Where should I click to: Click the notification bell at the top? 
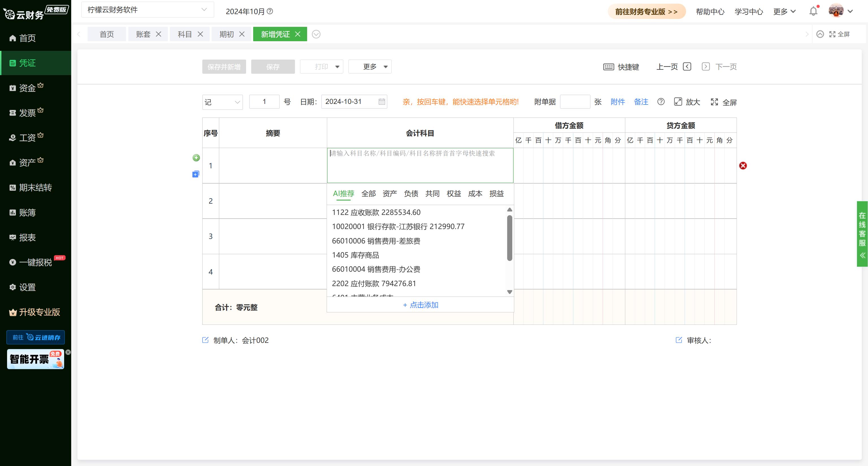coord(813,11)
